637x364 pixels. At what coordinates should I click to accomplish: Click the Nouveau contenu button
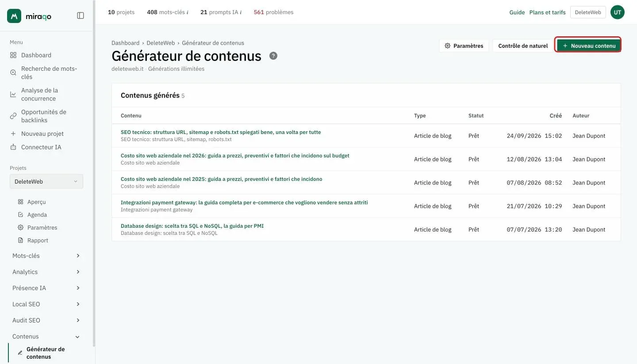tap(588, 46)
